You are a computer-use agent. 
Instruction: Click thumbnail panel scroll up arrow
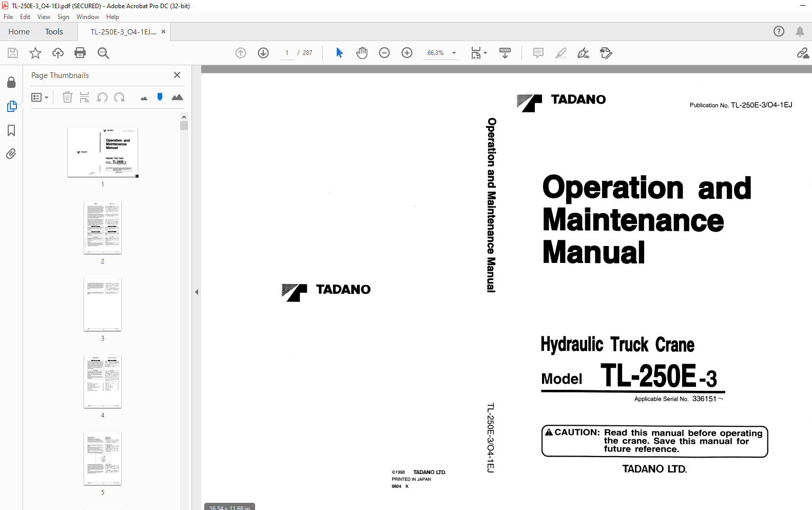pos(184,117)
